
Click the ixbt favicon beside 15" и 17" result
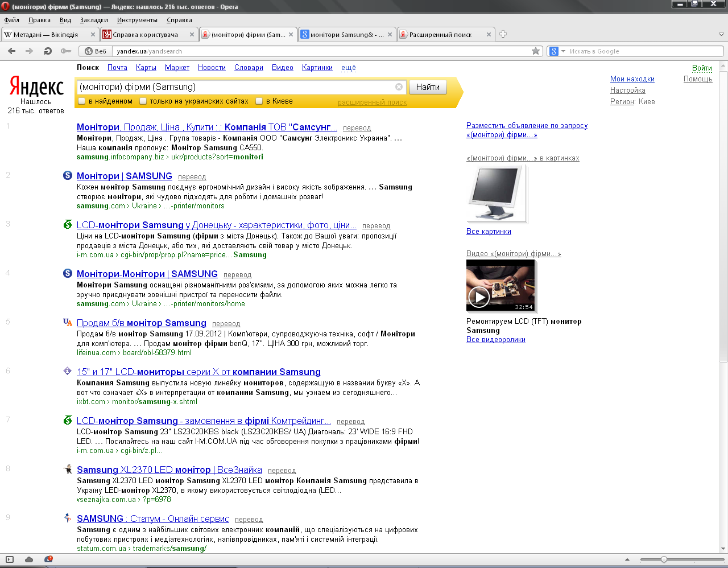tap(68, 372)
